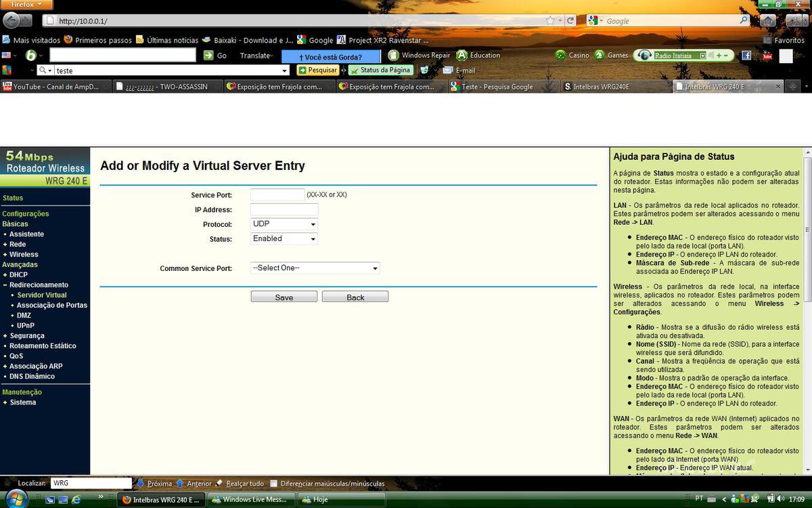Open Status link in sidebar
812x508 pixels.
click(x=13, y=198)
